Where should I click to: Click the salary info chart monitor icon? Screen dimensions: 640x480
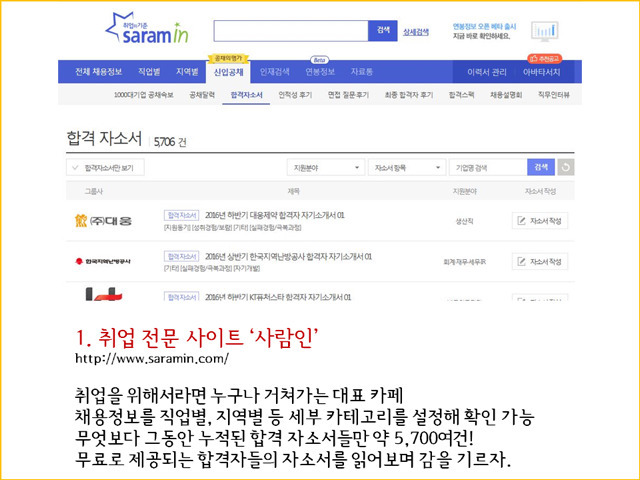(x=544, y=31)
